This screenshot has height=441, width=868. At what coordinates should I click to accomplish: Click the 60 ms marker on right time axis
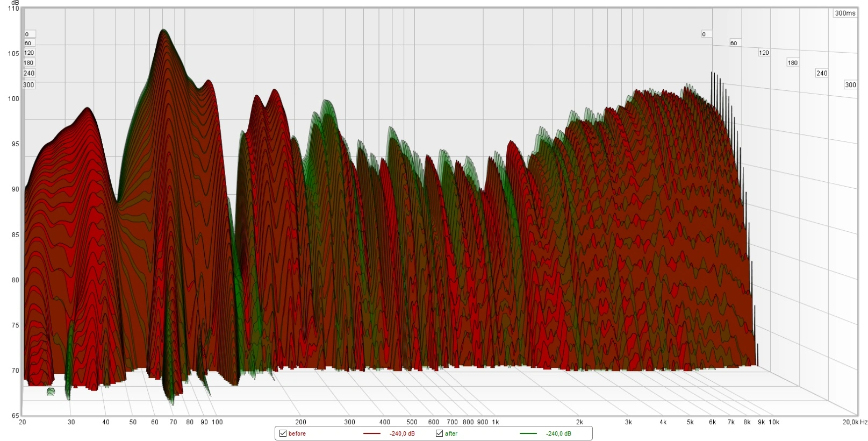pos(734,43)
